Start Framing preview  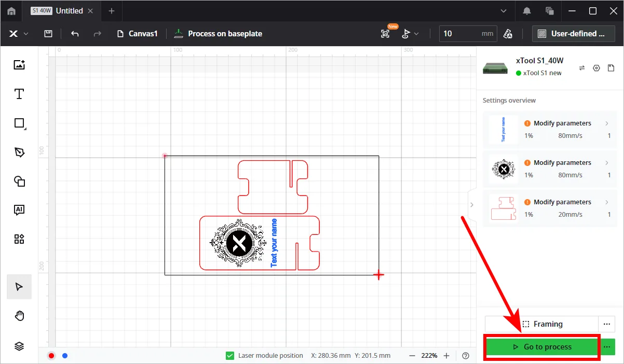[x=541, y=324]
